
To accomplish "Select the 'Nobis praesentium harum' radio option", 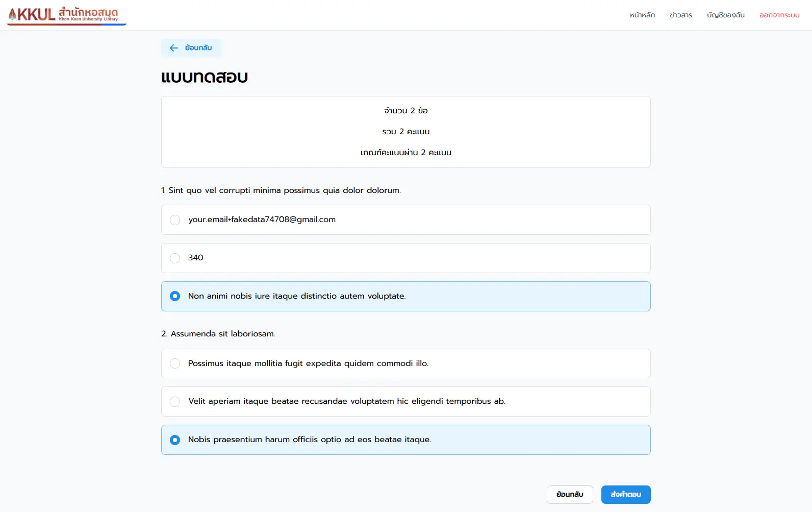I will click(175, 440).
